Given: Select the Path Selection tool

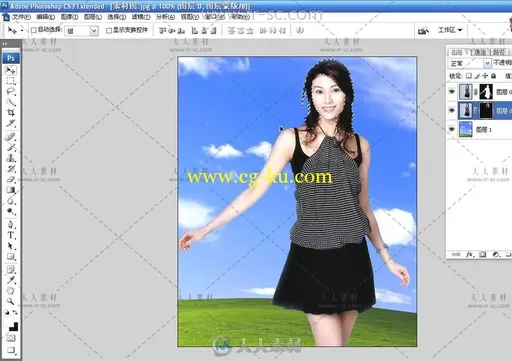Looking at the screenshot, I should click(x=11, y=246).
